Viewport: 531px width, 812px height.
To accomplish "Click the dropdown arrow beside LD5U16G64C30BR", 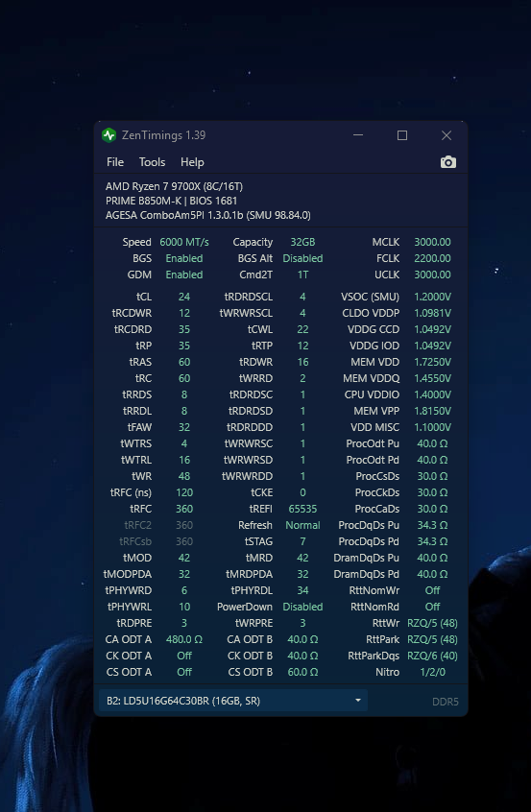I will pyautogui.click(x=357, y=701).
